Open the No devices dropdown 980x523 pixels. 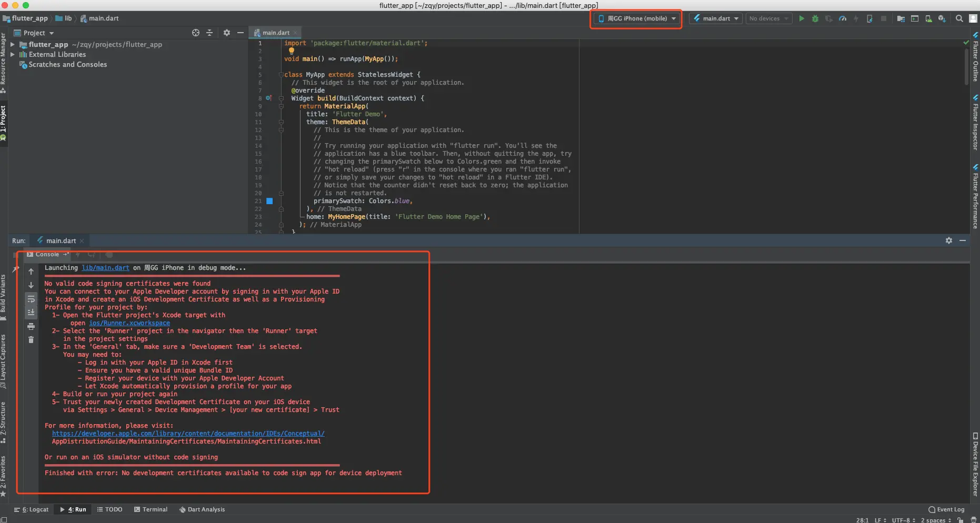[x=768, y=18]
